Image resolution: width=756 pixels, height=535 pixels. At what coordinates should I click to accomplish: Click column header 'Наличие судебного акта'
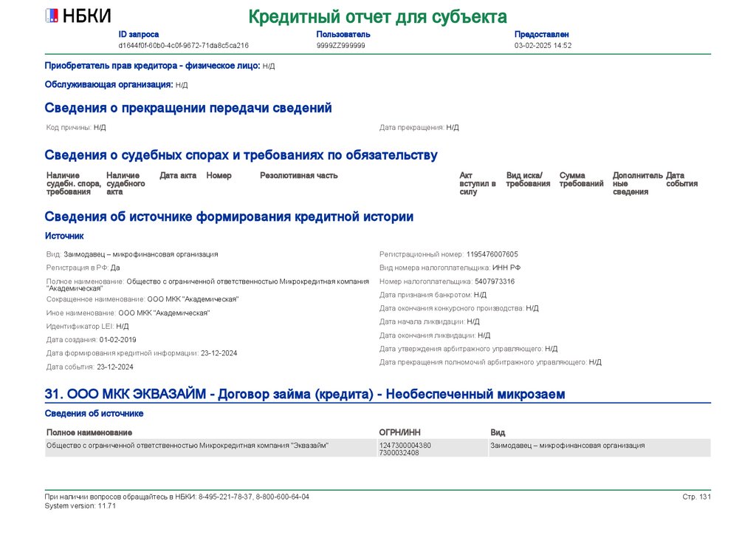pos(126,183)
